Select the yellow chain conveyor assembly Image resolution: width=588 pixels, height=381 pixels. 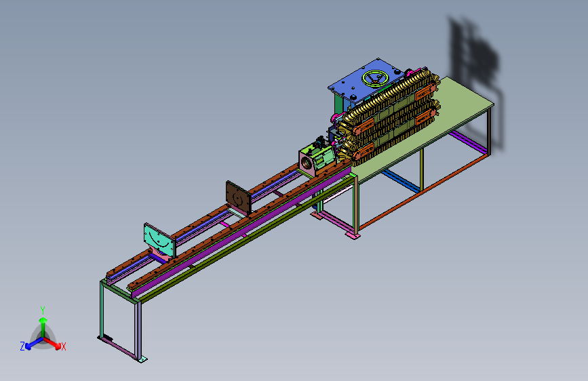click(x=388, y=116)
